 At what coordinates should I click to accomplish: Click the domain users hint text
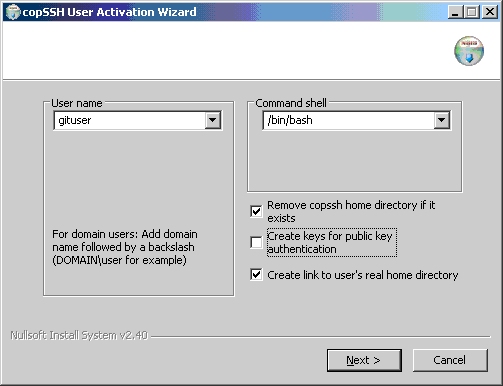pos(125,247)
